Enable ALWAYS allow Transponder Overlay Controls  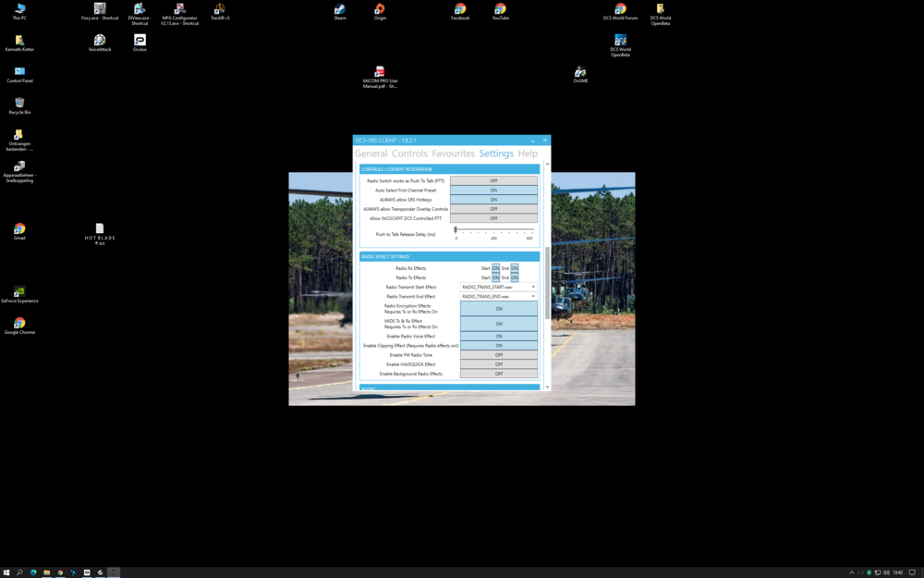pyautogui.click(x=494, y=209)
